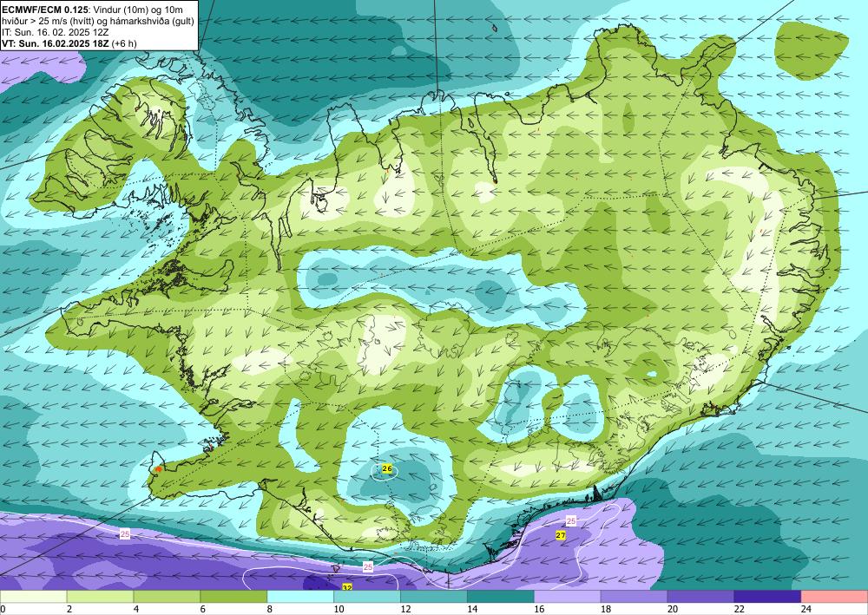Pick the 4–6 m/s green legend swatch
868x615 pixels.
coord(167,597)
